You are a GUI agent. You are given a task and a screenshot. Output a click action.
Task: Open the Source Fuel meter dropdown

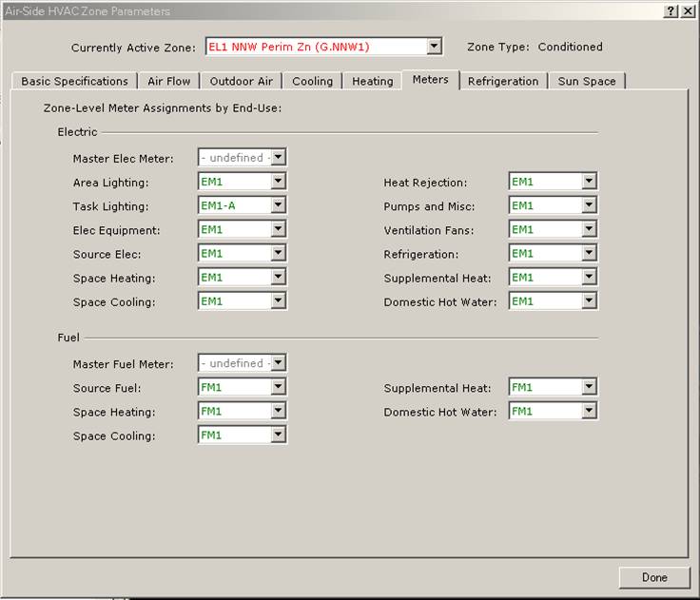tap(278, 387)
